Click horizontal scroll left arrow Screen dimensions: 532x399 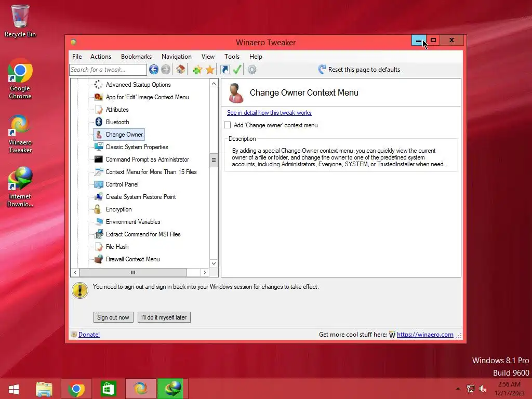tap(75, 272)
